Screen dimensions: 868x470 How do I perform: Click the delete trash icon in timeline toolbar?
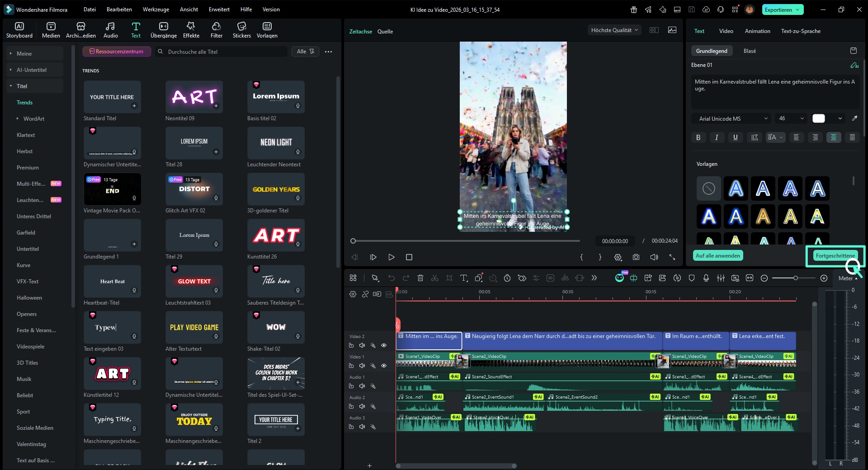[x=420, y=278]
